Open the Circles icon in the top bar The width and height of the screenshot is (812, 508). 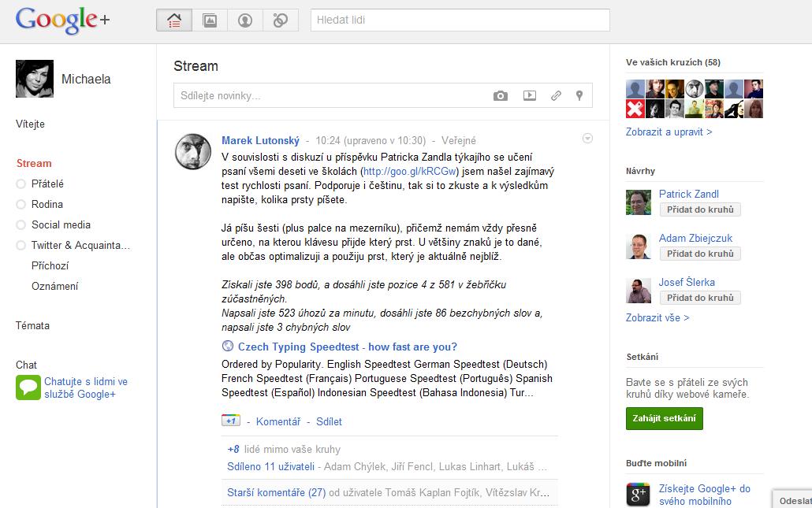pyautogui.click(x=280, y=20)
